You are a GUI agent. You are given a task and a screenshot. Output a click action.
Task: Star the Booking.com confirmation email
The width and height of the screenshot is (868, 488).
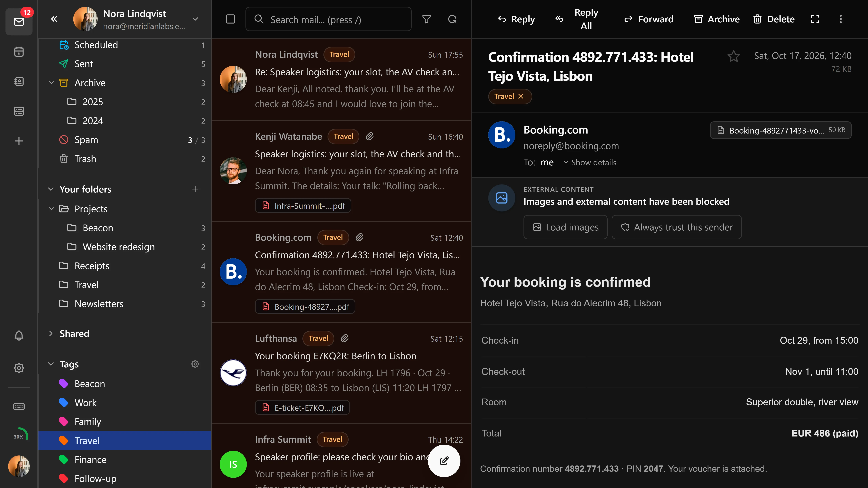[734, 56]
